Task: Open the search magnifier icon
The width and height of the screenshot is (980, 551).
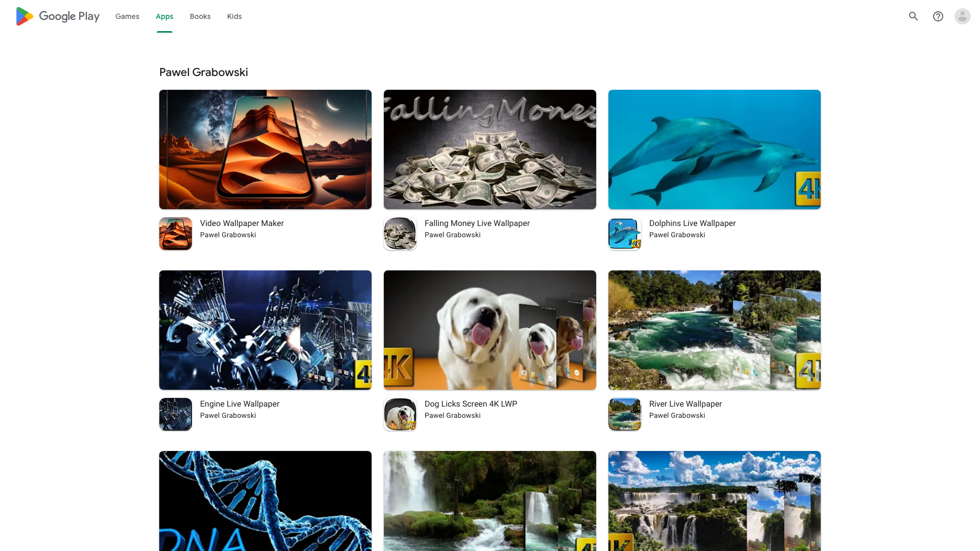Action: [x=913, y=16]
